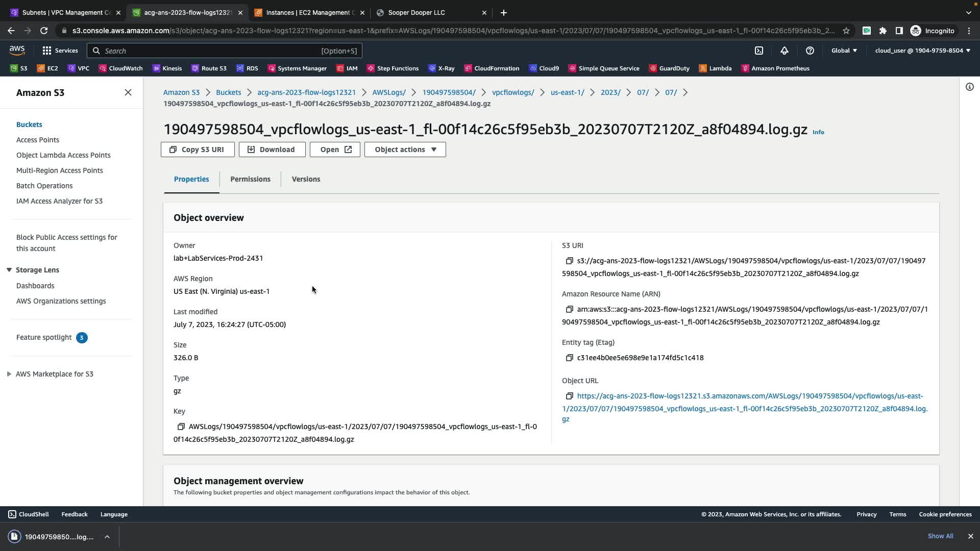Collapse the Storage Lens section
This screenshot has width=980, height=551.
pyautogui.click(x=9, y=270)
